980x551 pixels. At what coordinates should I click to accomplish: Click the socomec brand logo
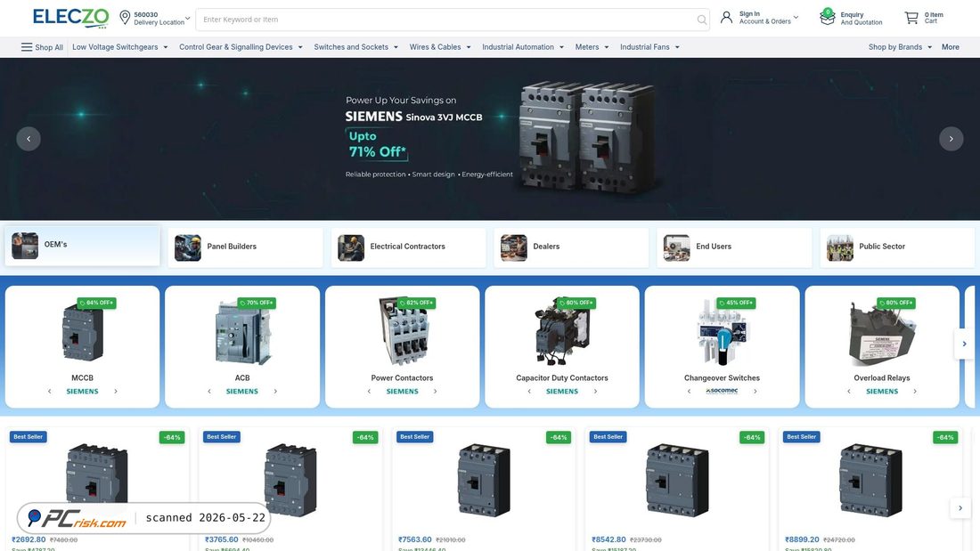(x=722, y=391)
